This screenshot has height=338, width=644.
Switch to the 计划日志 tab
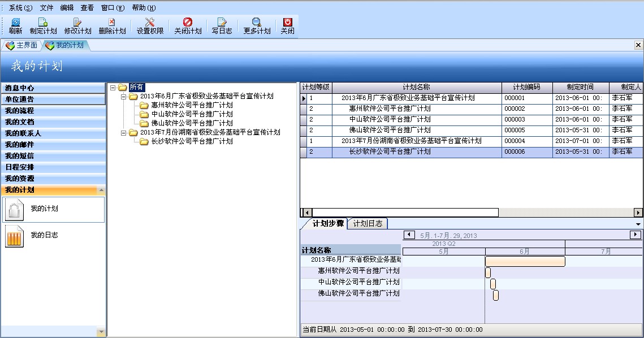pyautogui.click(x=368, y=223)
